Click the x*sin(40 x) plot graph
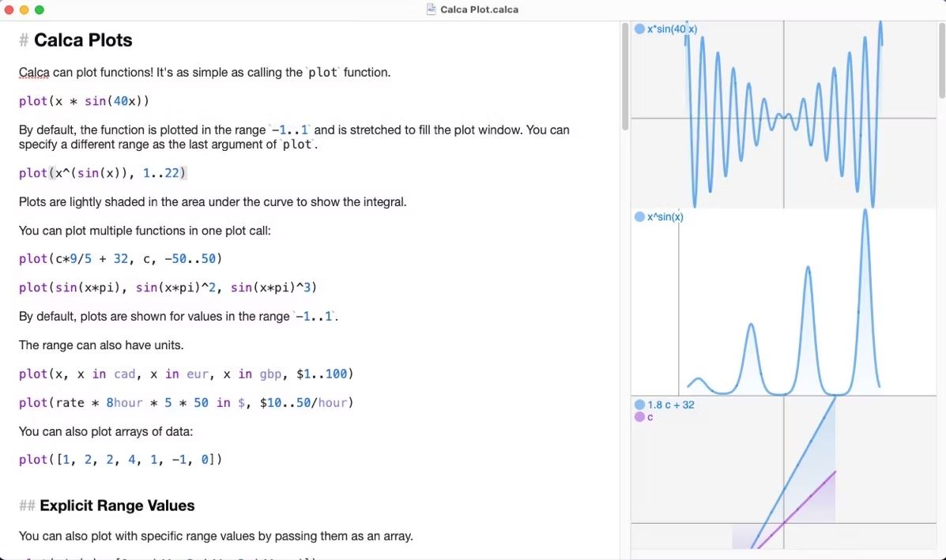The height and width of the screenshot is (560, 946). (783, 115)
